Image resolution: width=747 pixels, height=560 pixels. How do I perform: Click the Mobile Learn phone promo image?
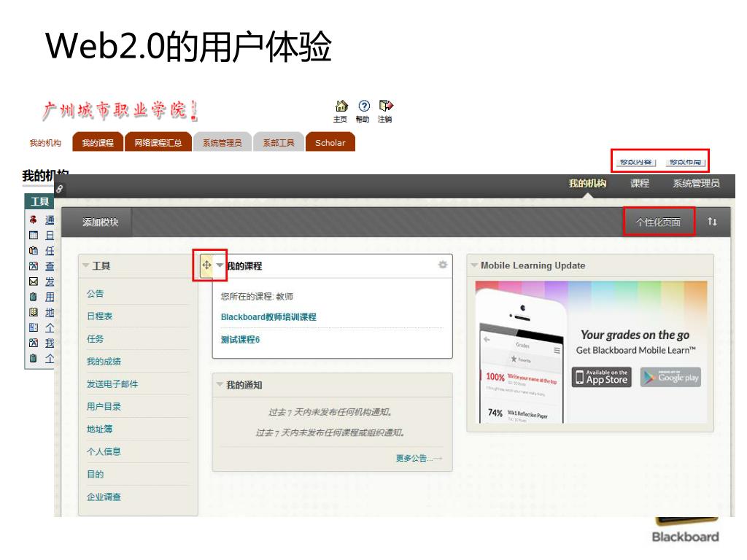tap(591, 352)
